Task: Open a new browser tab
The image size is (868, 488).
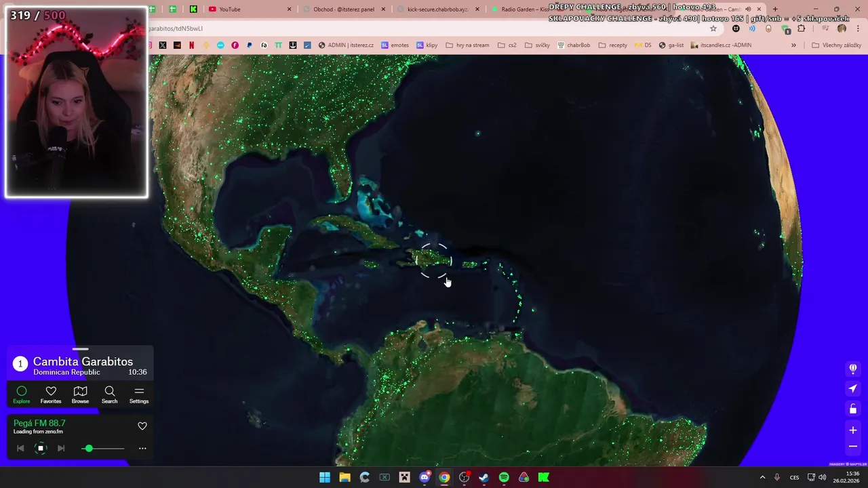Action: point(775,9)
